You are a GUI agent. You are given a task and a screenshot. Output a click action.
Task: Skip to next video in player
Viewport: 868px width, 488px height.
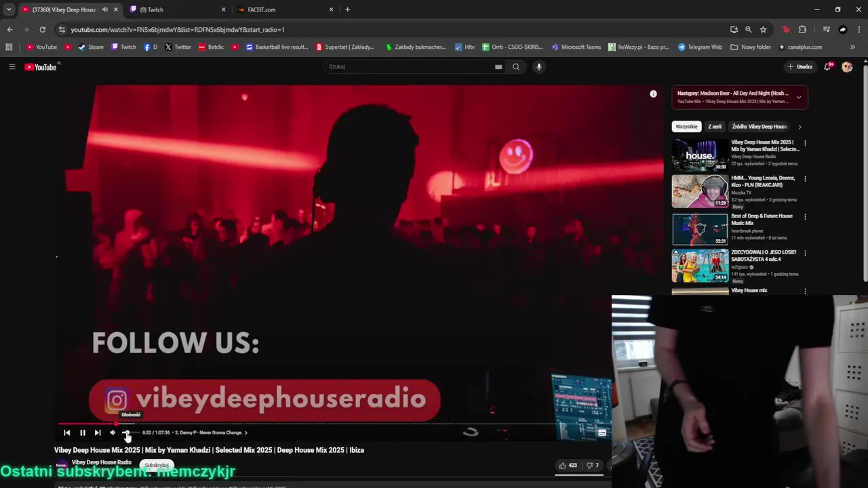98,432
